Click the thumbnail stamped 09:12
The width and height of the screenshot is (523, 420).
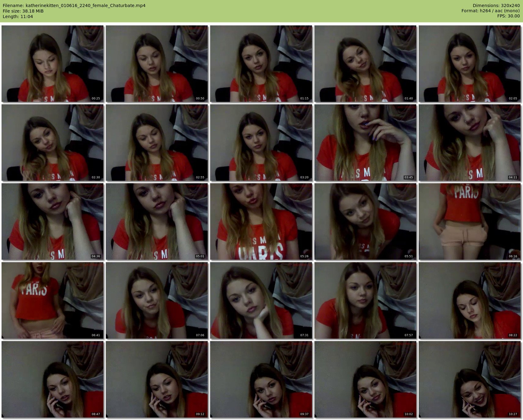pyautogui.click(x=157, y=379)
